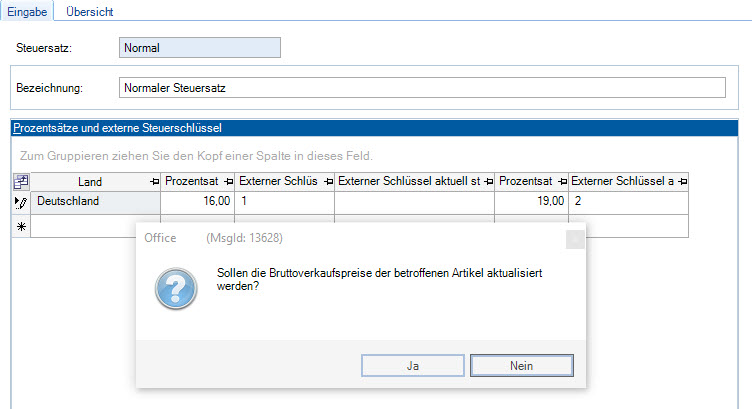This screenshot has width=752, height=409.
Task: Click the 16,00 percentage cell
Action: (x=197, y=202)
